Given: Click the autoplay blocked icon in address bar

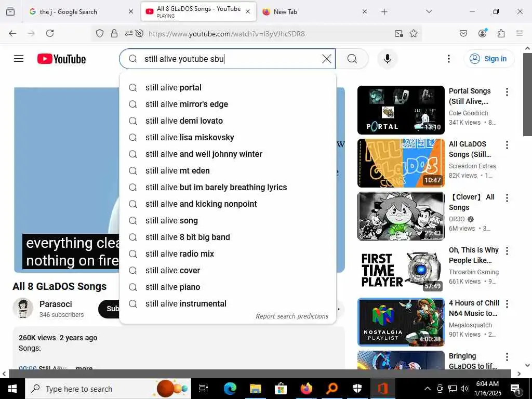Looking at the screenshot, I should coord(139,33).
